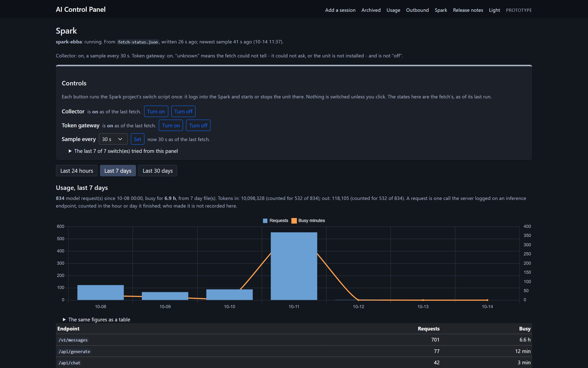Open Release notes

click(x=468, y=10)
